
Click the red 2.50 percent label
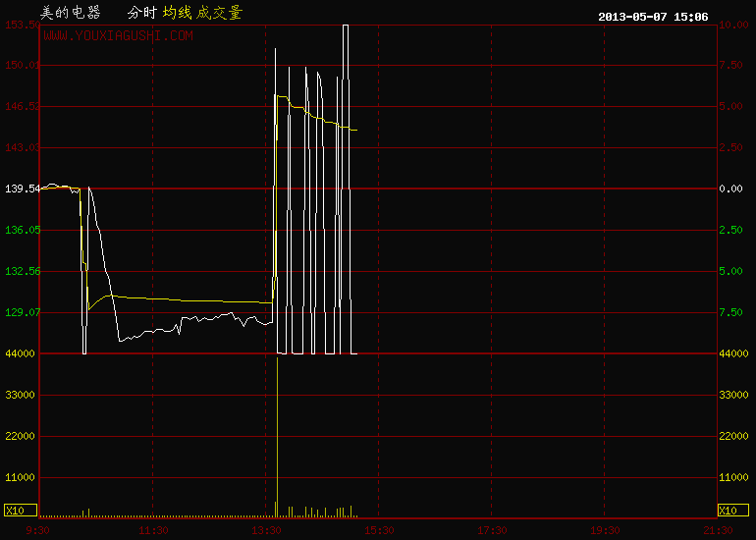coord(730,147)
